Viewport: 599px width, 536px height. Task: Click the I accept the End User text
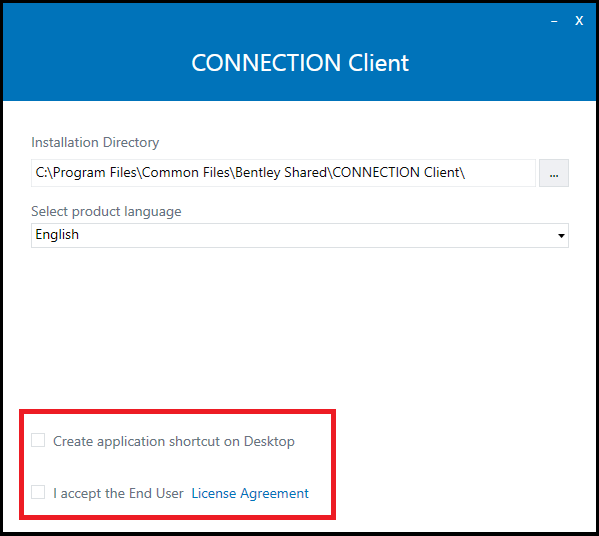[x=118, y=493]
